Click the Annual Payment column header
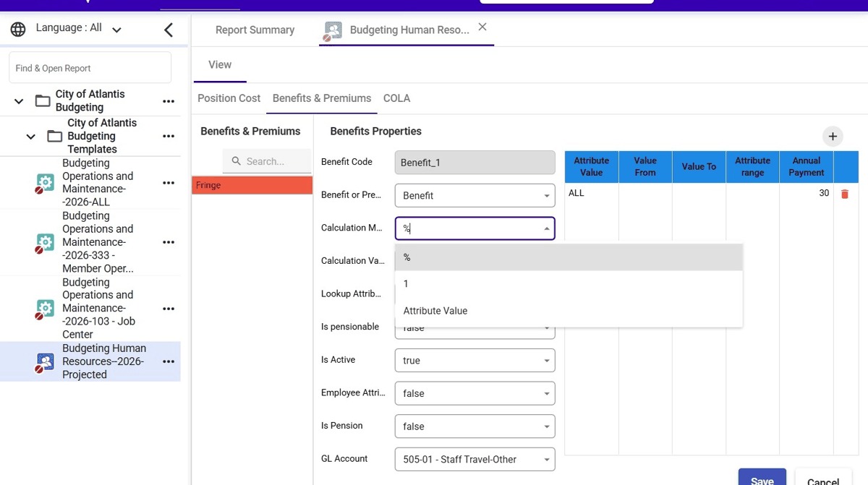This screenshot has width=868, height=485. pos(806,166)
